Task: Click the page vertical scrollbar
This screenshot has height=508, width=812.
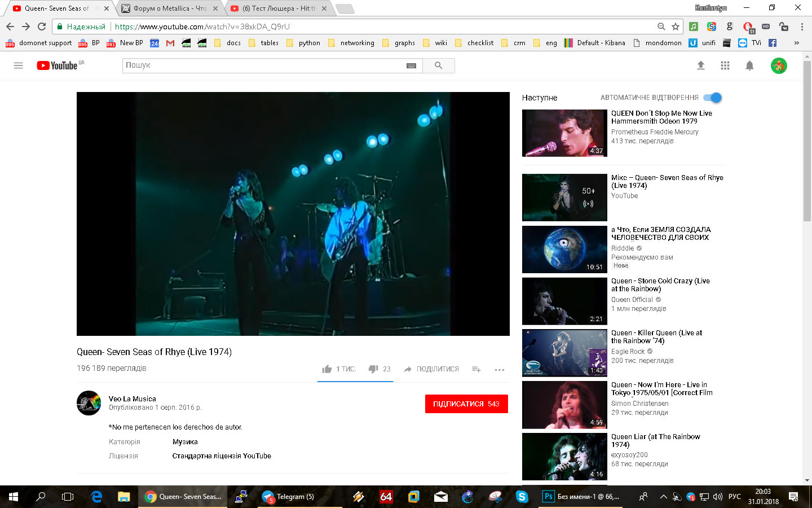Action: click(807, 282)
